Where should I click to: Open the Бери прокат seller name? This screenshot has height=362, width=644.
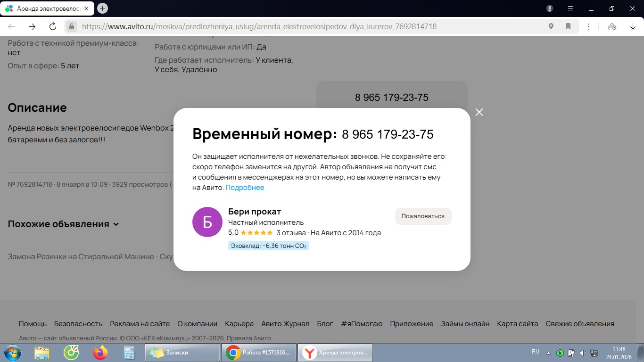pyautogui.click(x=255, y=212)
